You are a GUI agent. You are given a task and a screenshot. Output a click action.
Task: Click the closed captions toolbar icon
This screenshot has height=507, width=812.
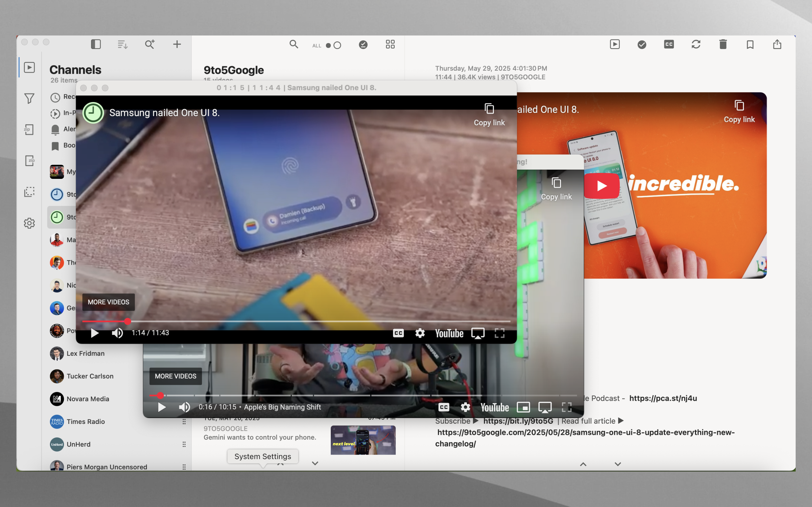click(669, 44)
